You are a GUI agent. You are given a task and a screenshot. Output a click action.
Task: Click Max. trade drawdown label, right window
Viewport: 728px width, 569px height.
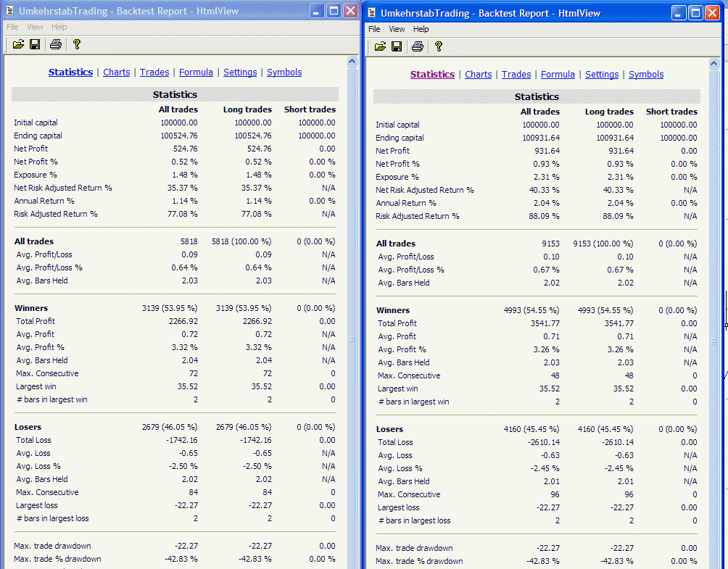[414, 548]
